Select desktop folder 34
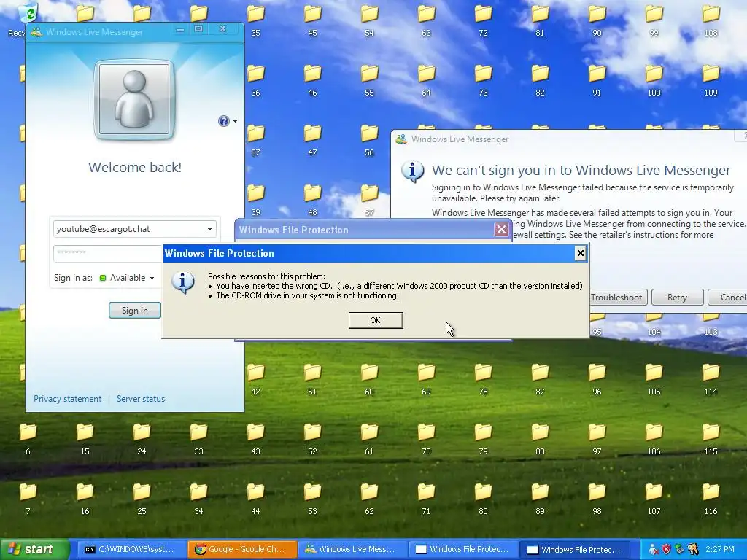The image size is (747, 560). [198, 498]
